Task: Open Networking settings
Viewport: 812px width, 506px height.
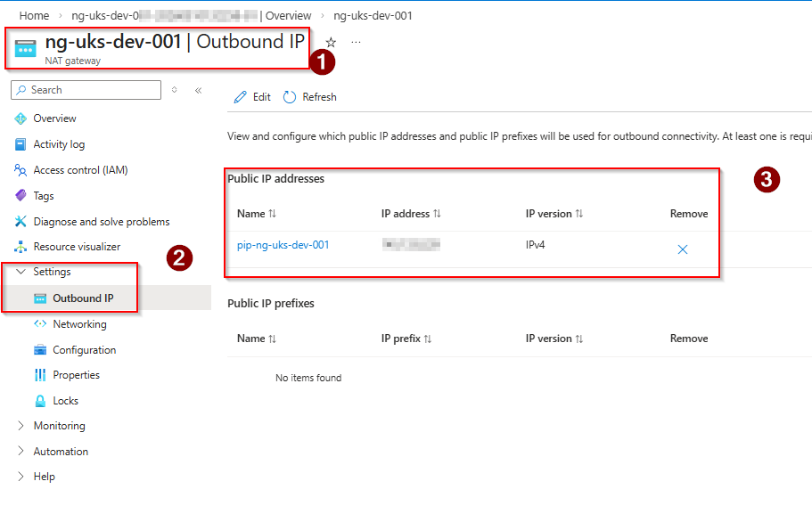Action: (x=79, y=324)
